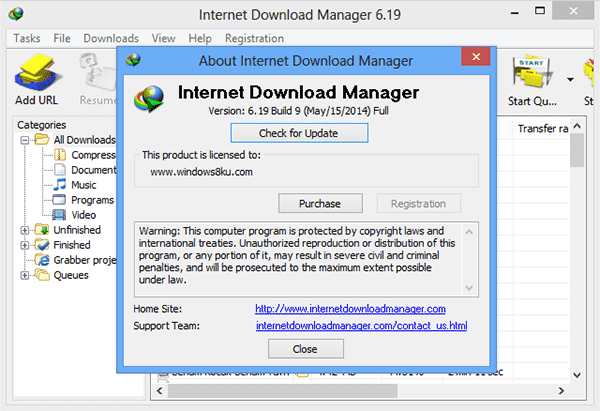Open the internetdownloadmanager.com home site link
600x411 pixels.
350,309
